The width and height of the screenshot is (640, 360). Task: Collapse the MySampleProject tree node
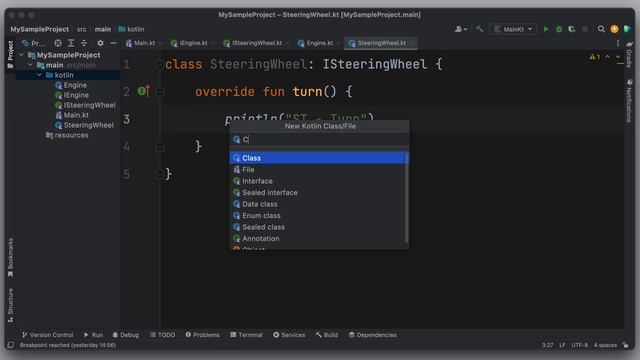[x=22, y=55]
